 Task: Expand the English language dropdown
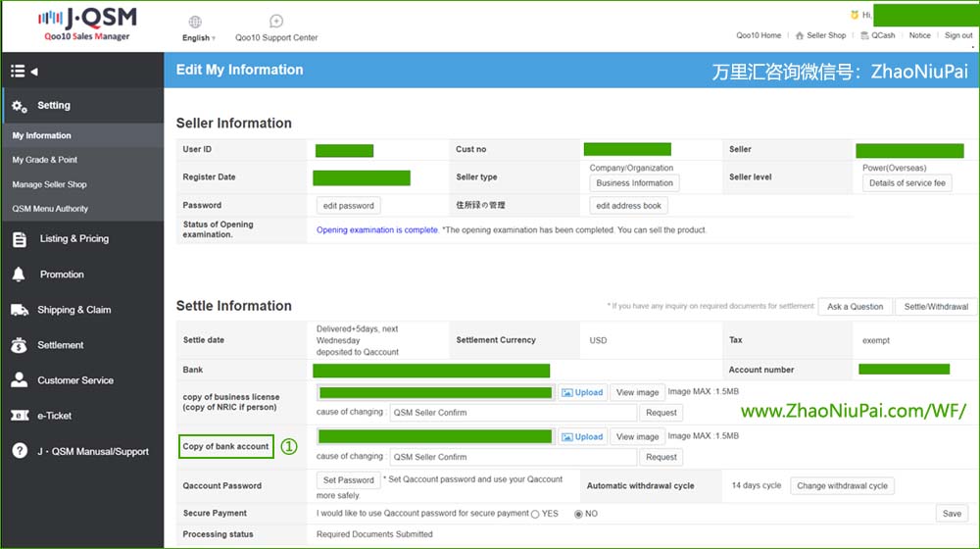tap(199, 38)
